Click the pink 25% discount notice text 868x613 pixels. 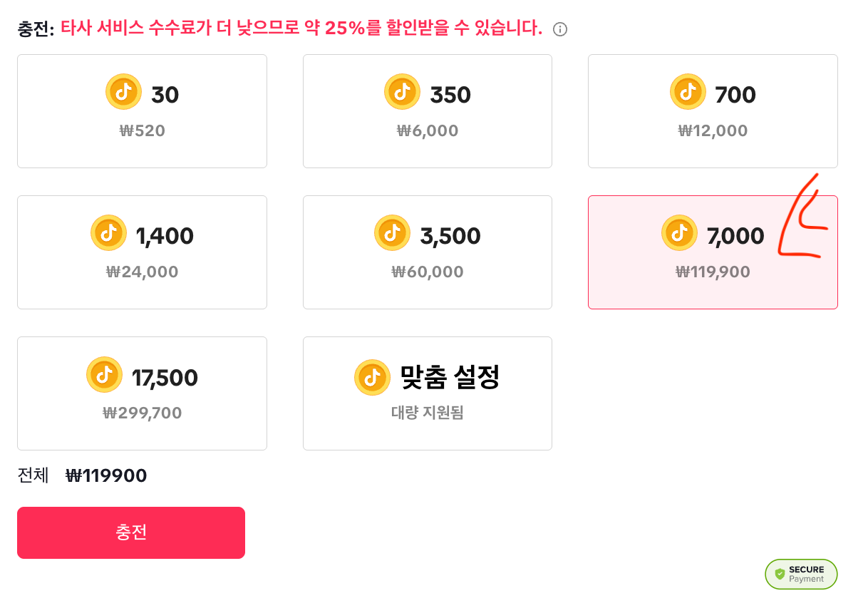click(301, 29)
